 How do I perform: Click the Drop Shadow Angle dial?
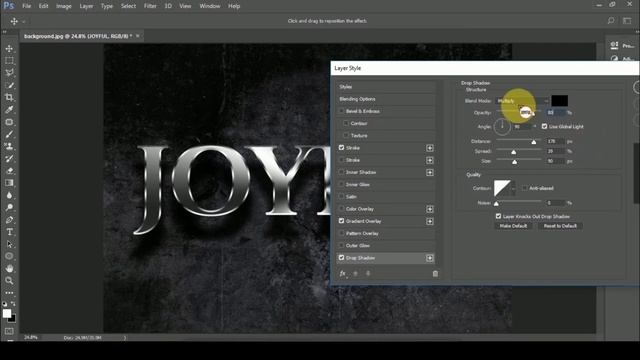point(502,127)
